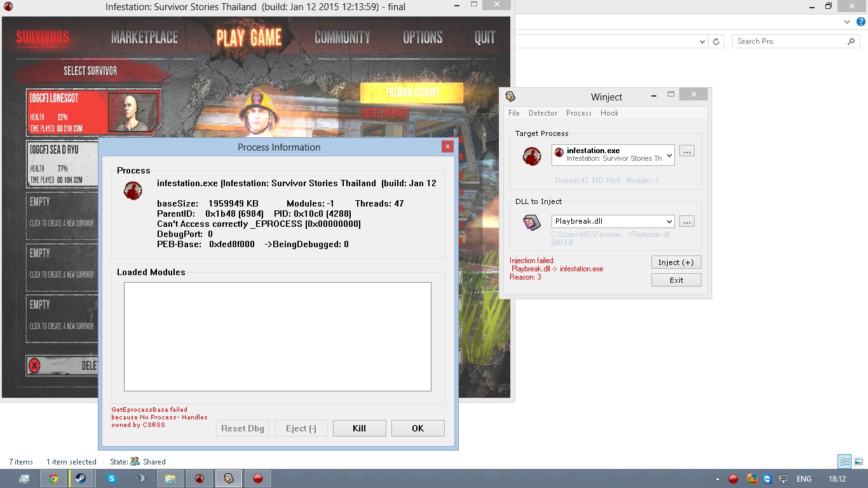Screen dimensions: 868x488
Task: Open Steam from the taskbar
Action: [81, 478]
